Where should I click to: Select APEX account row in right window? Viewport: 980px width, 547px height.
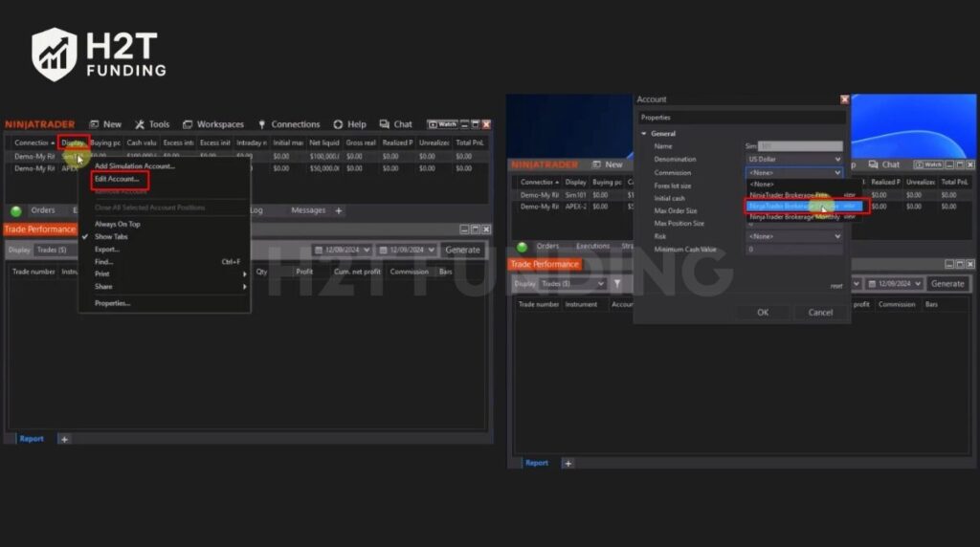(x=575, y=207)
